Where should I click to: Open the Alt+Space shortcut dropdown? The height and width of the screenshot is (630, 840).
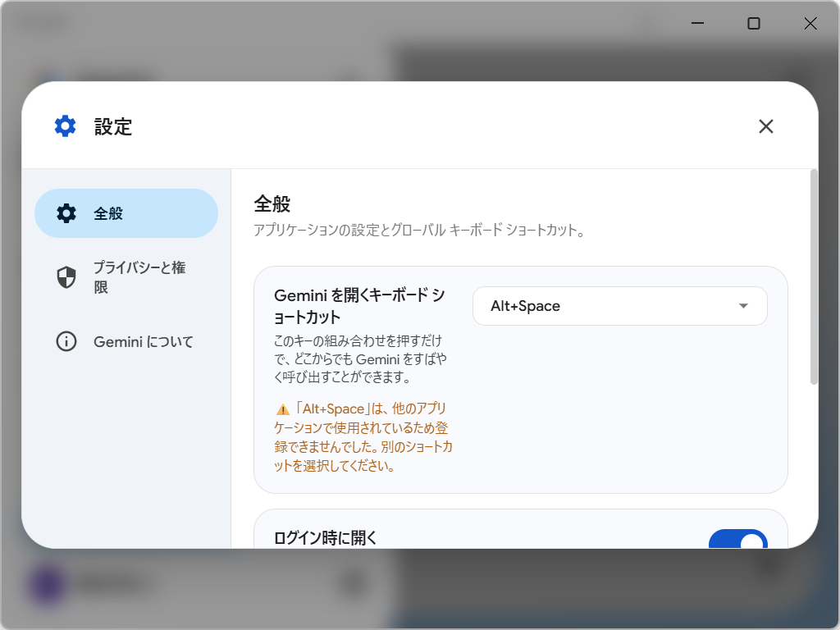(x=620, y=306)
